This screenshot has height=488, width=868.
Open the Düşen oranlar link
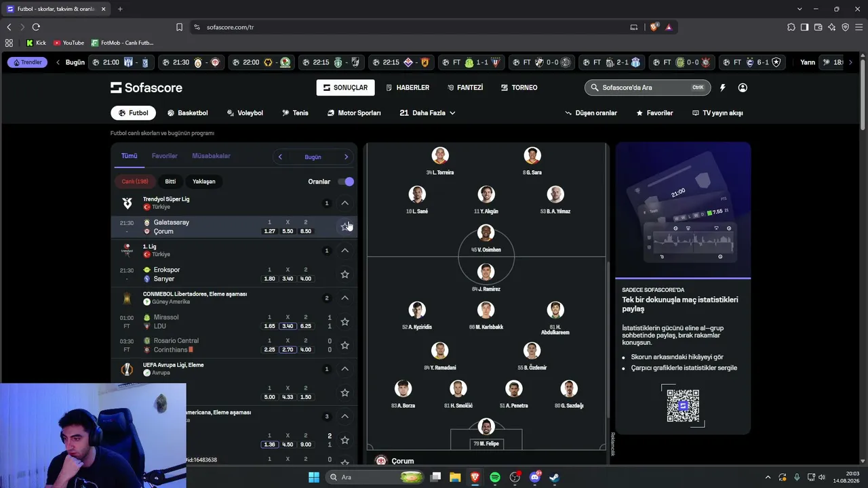click(591, 113)
